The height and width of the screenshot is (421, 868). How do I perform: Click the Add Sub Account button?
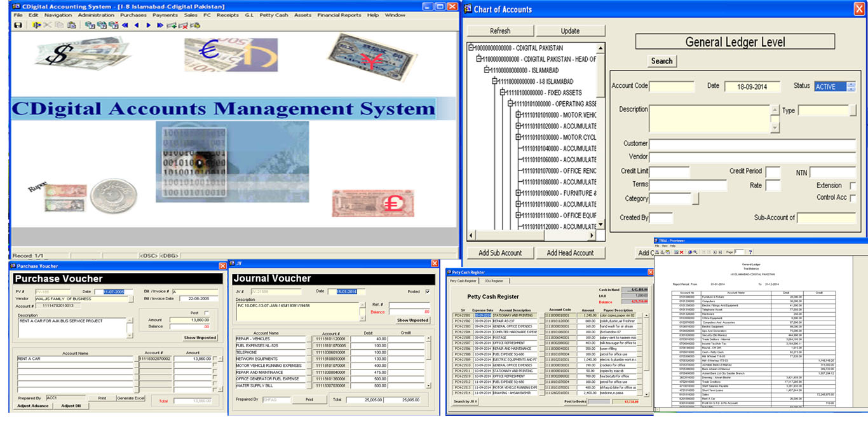pyautogui.click(x=500, y=253)
